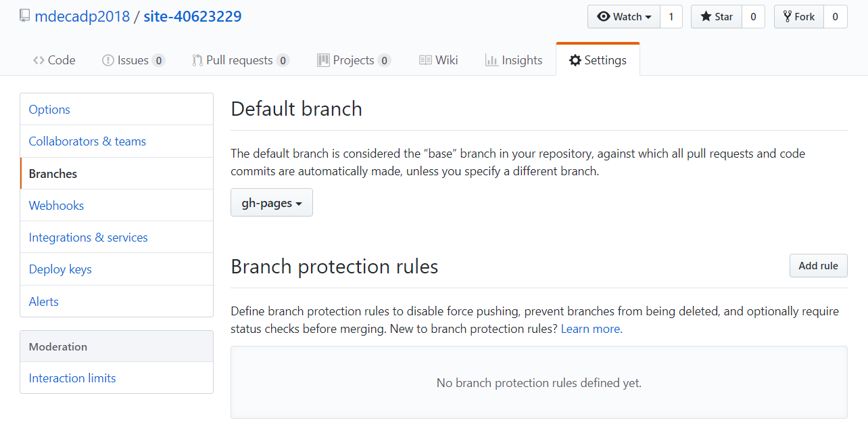Image resolution: width=868 pixels, height=429 pixels.
Task: Click the Wiki book icon
Action: tap(425, 60)
